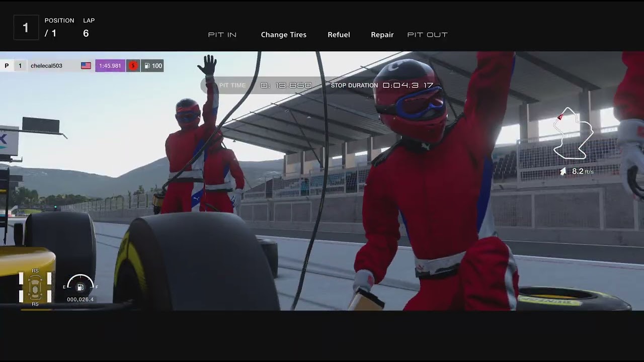This screenshot has height=362, width=644.
Task: Click the car tire status diagram
Action: (x=35, y=288)
